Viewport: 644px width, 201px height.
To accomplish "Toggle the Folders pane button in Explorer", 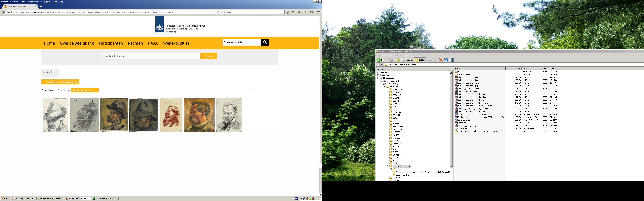I will [420, 60].
